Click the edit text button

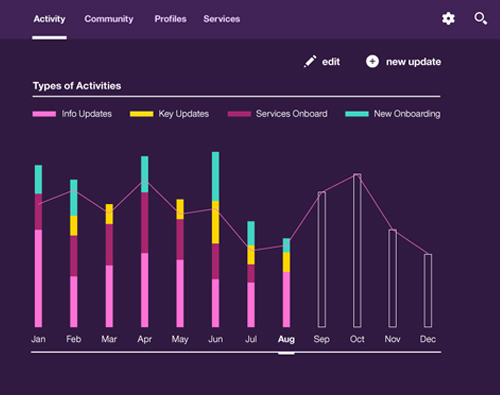click(331, 62)
